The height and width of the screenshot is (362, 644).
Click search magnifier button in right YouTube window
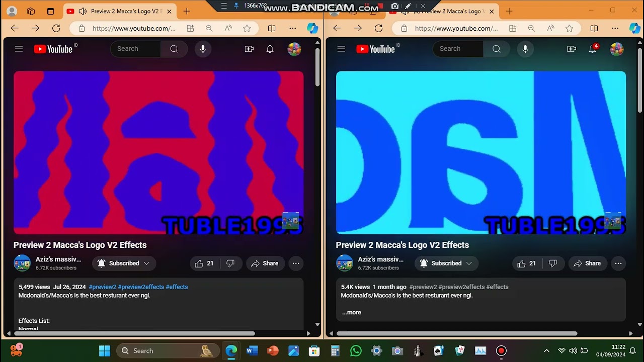(497, 49)
